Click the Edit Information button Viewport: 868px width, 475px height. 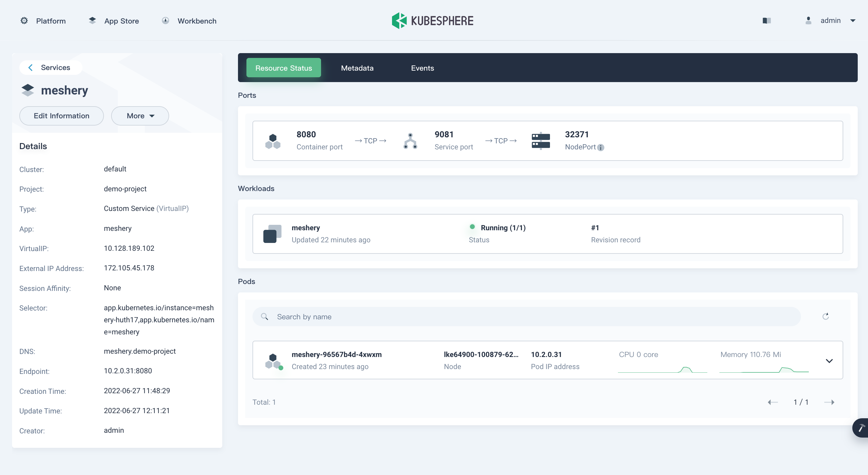[x=61, y=116]
